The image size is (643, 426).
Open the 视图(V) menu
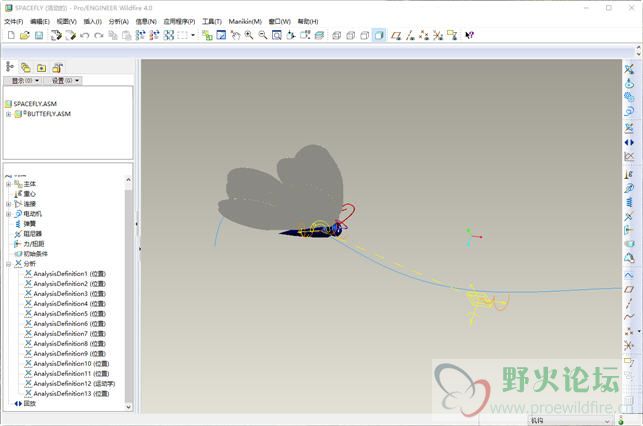click(66, 21)
